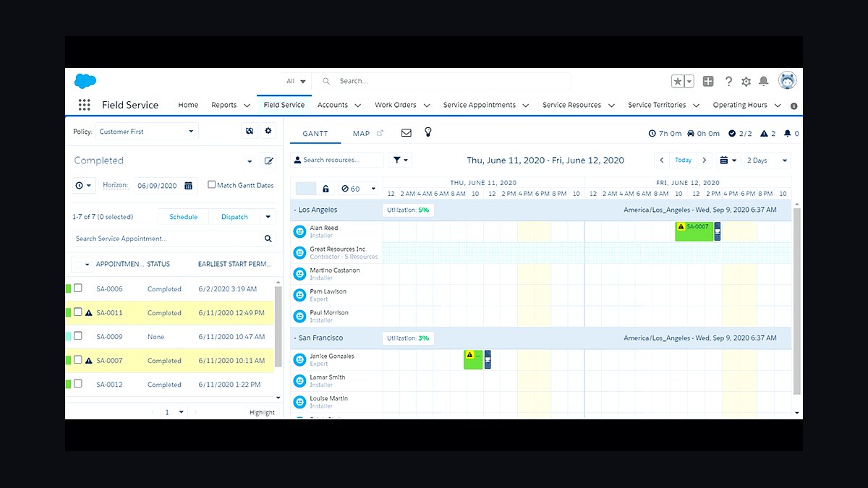Open the Help question mark icon
This screenshot has width=868, height=488.
coord(728,82)
